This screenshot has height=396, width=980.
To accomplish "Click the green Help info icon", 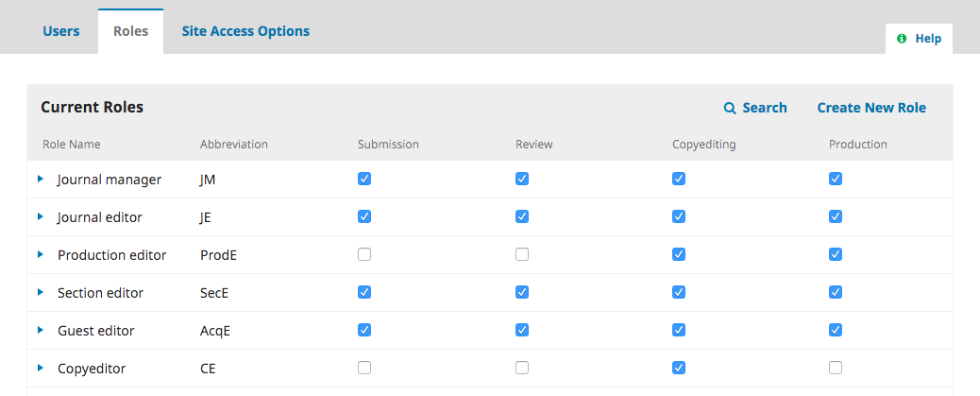I will [x=902, y=39].
